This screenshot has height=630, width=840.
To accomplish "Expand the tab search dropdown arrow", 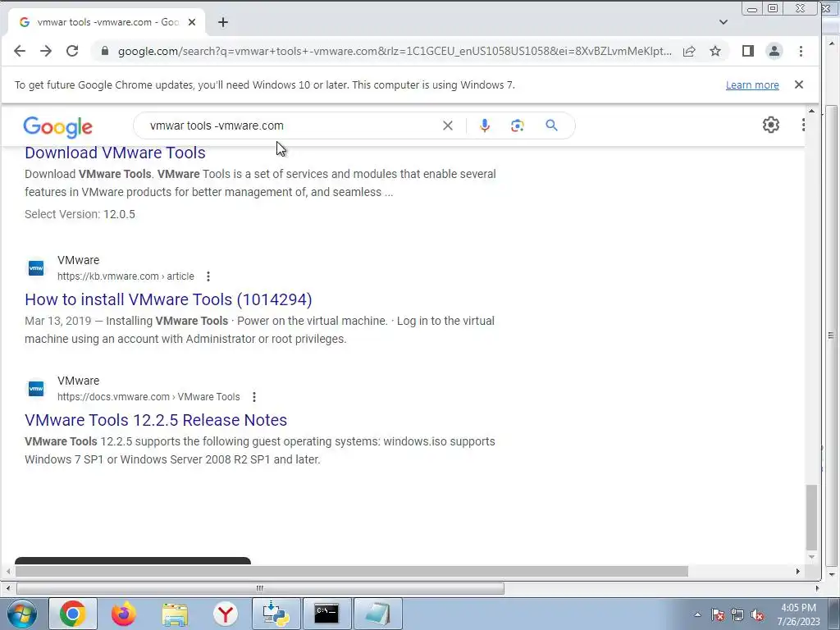I will click(724, 22).
